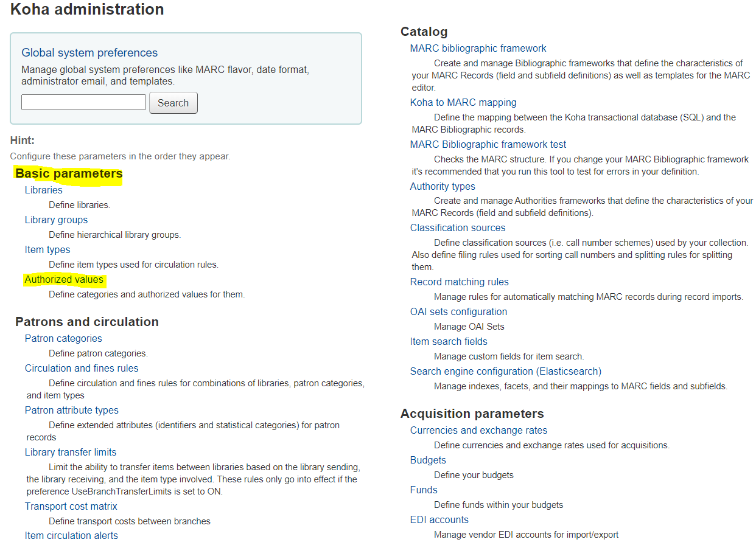Open the EDI accounts link
Image resolution: width=756 pixels, height=545 pixels.
point(439,519)
